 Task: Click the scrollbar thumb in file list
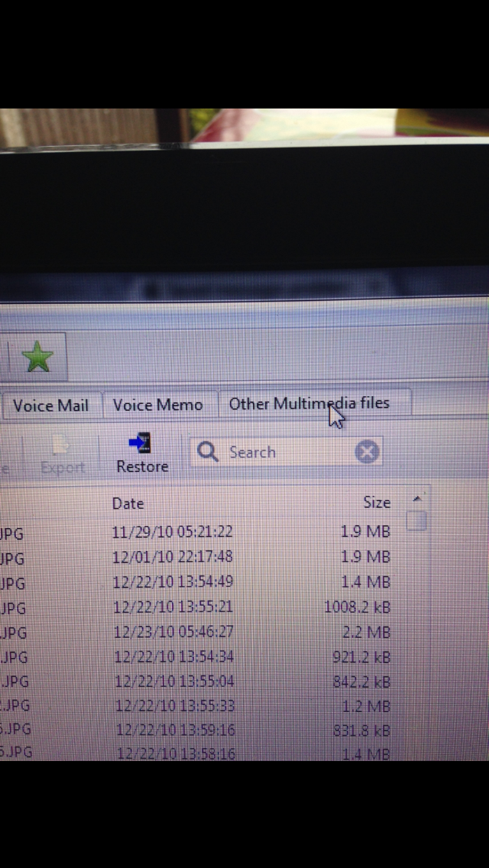pyautogui.click(x=416, y=521)
